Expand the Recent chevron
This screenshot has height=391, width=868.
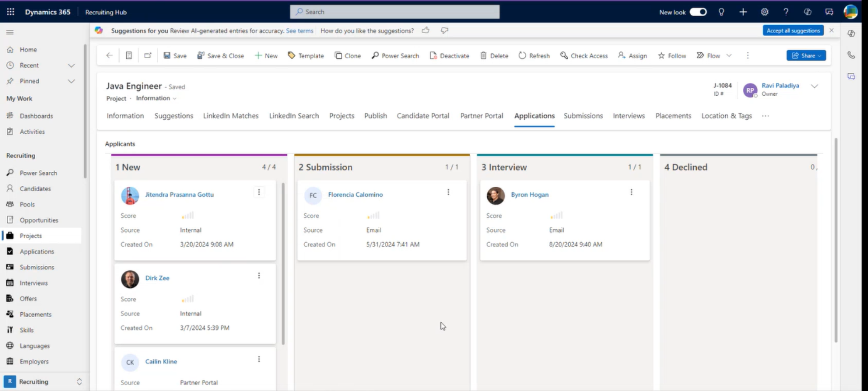click(x=71, y=66)
